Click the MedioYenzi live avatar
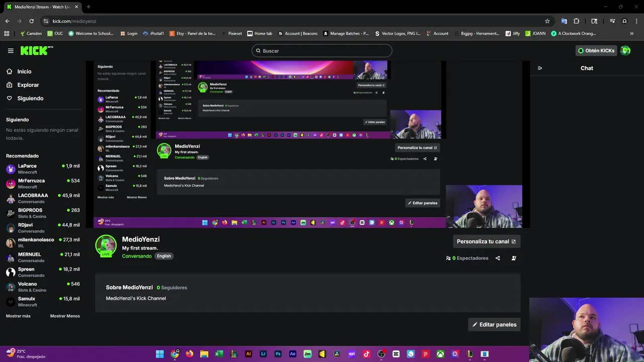Viewport: 644px width, 362px height. 106,246
